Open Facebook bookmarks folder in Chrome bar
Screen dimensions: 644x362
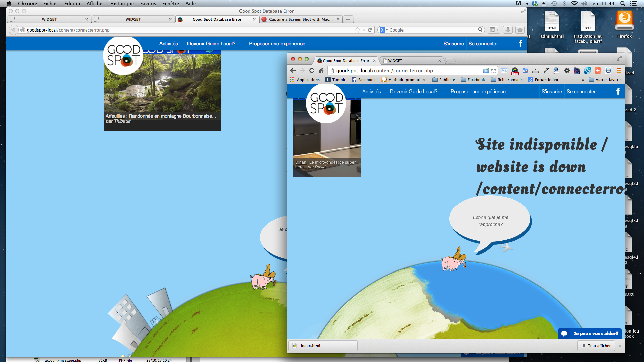(x=473, y=80)
